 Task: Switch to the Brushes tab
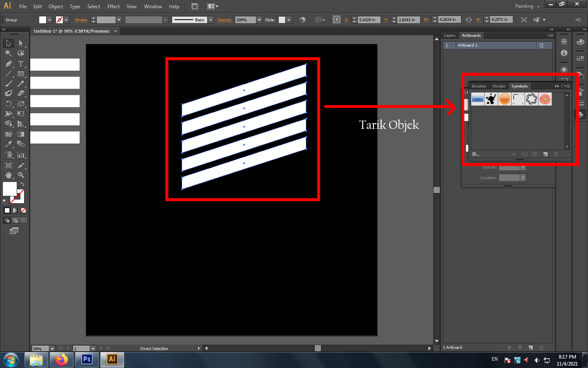(x=479, y=86)
